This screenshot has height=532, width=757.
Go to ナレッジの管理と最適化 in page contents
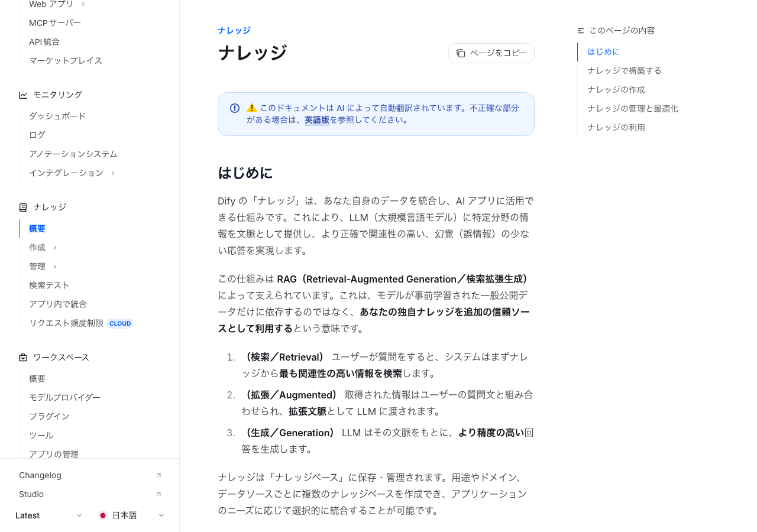(632, 109)
